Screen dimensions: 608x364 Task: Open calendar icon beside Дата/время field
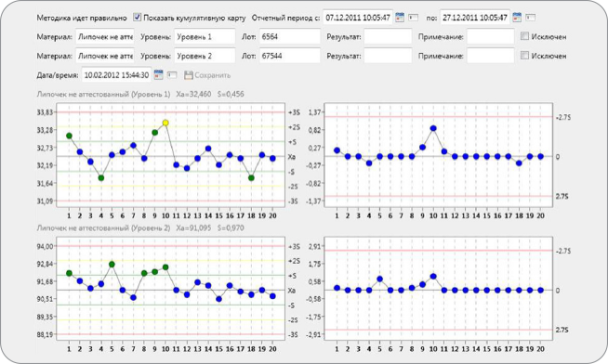[158, 74]
